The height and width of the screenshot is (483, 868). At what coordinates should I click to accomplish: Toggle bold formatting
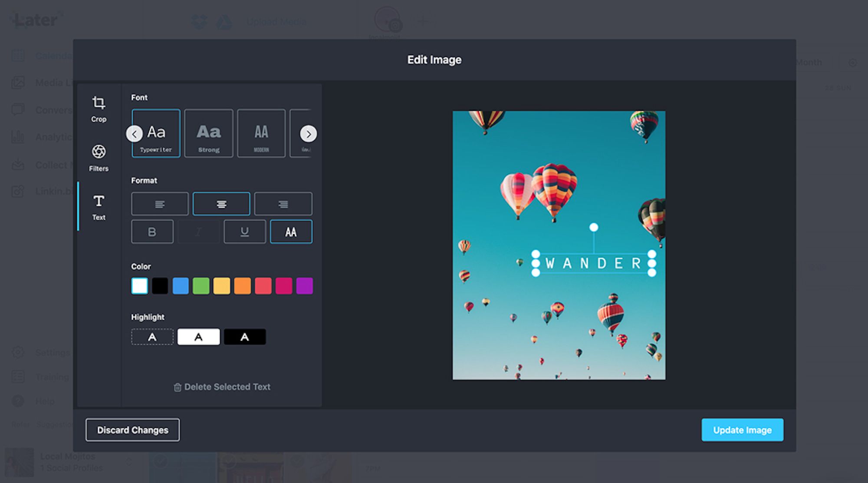pos(152,232)
